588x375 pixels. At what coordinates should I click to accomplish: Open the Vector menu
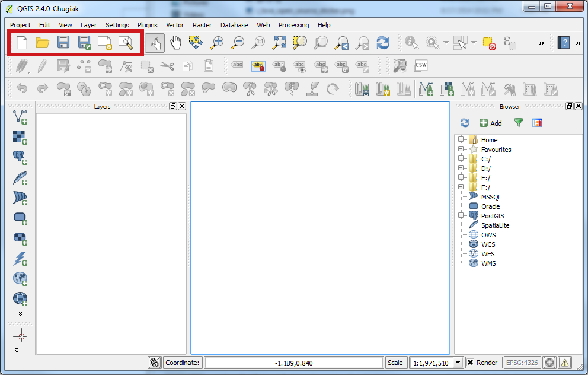pos(175,25)
